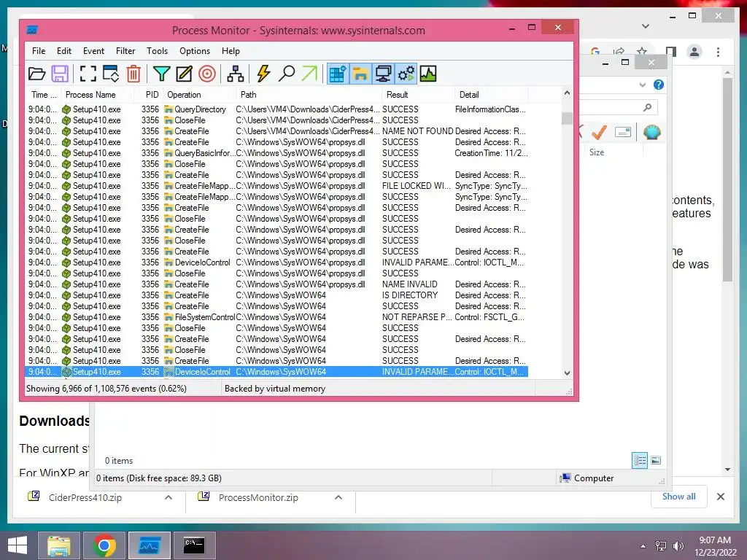Open a saved log with the Open toolbar icon
747x560 pixels.
36,74
